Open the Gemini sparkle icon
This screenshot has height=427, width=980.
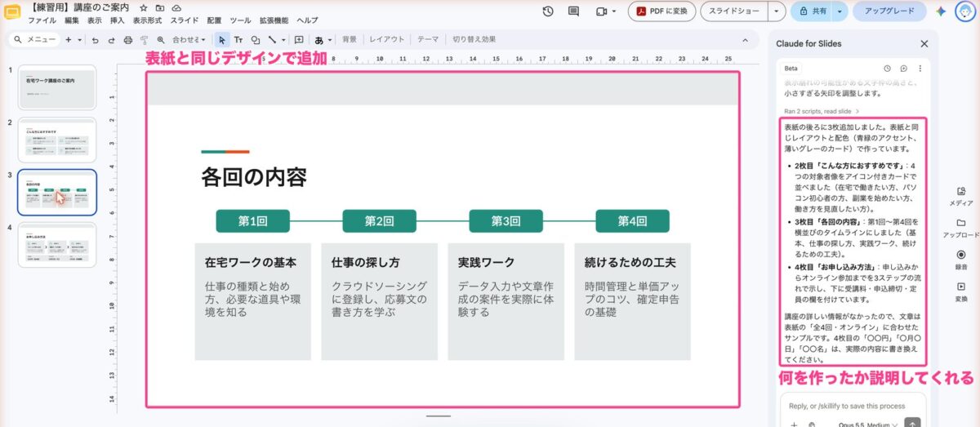coord(941,11)
